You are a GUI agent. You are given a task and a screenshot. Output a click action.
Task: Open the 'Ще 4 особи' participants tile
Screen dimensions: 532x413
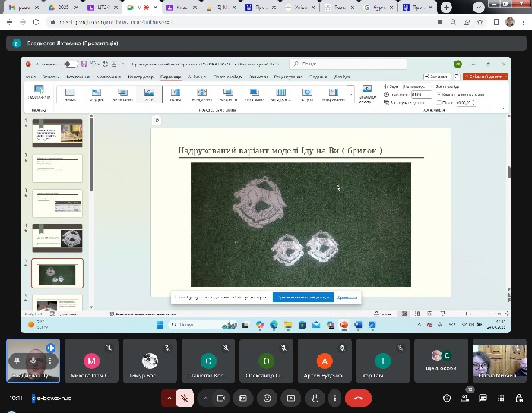coord(441,361)
